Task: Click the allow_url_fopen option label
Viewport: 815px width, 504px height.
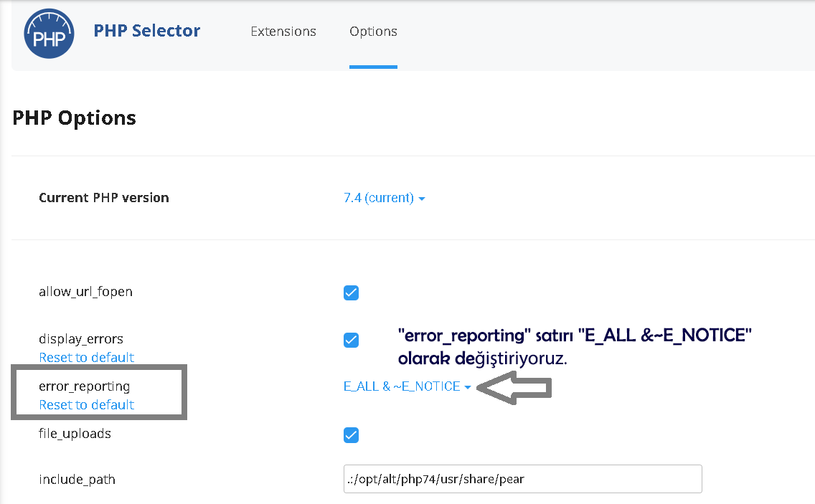Action: pos(85,292)
